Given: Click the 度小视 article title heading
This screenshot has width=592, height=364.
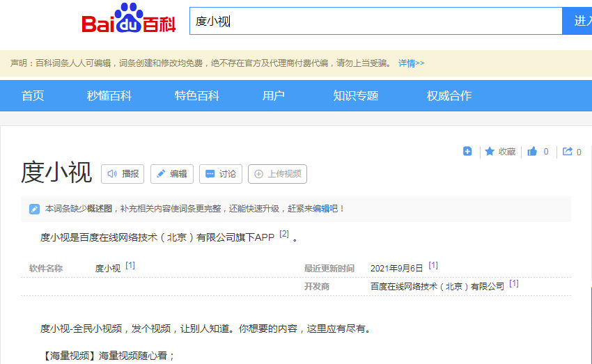Looking at the screenshot, I should coord(56,173).
